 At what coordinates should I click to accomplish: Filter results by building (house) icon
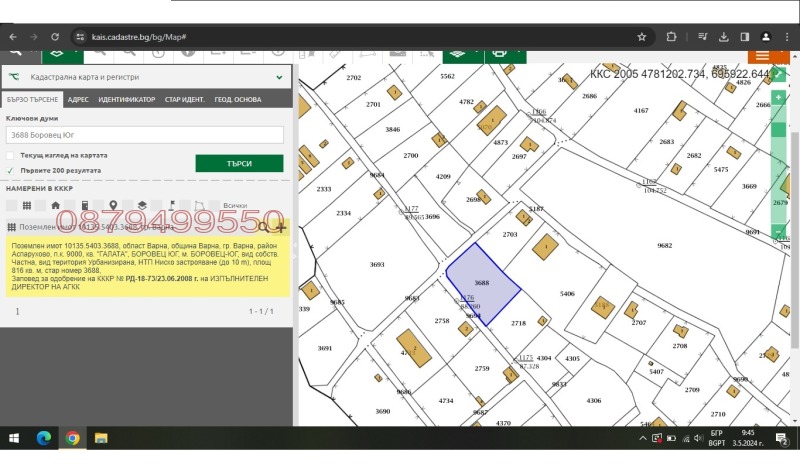pos(56,205)
